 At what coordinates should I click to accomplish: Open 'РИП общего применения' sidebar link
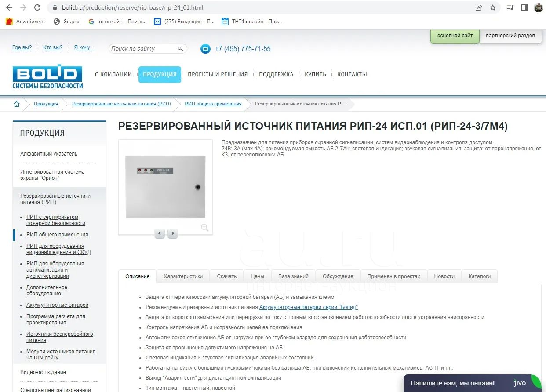[57, 235]
